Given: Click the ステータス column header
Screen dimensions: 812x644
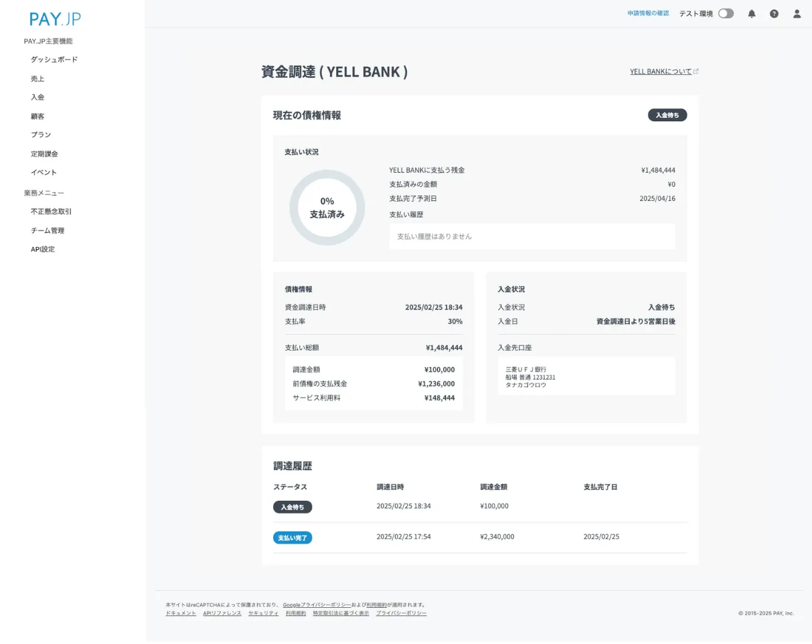Looking at the screenshot, I should click(x=291, y=487).
